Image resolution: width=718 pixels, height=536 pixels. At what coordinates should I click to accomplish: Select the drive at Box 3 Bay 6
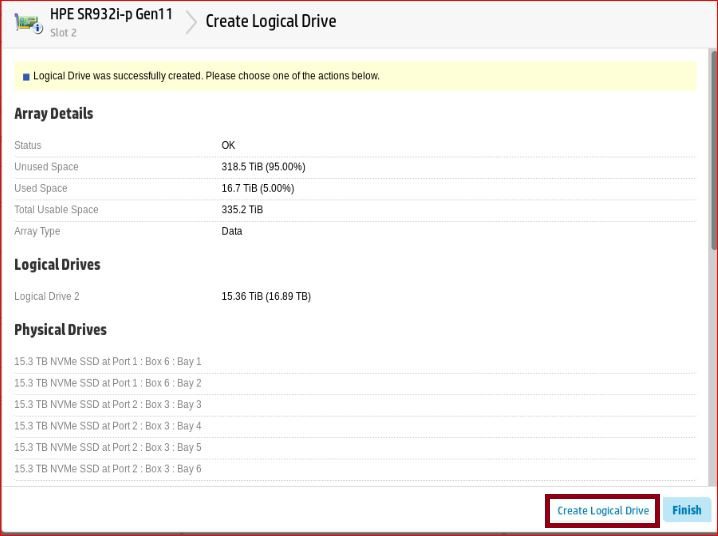tap(108, 469)
